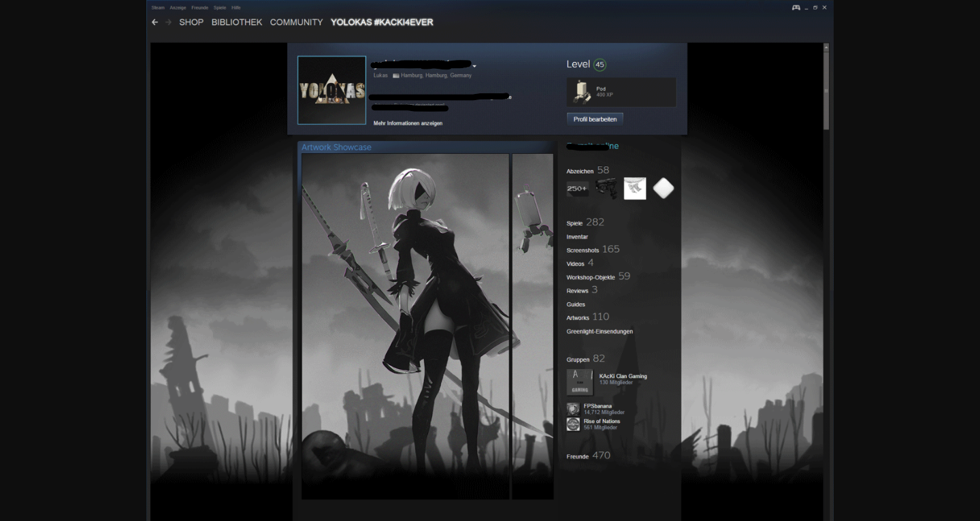
Task: Open the Anzeige menu
Action: [178, 7]
